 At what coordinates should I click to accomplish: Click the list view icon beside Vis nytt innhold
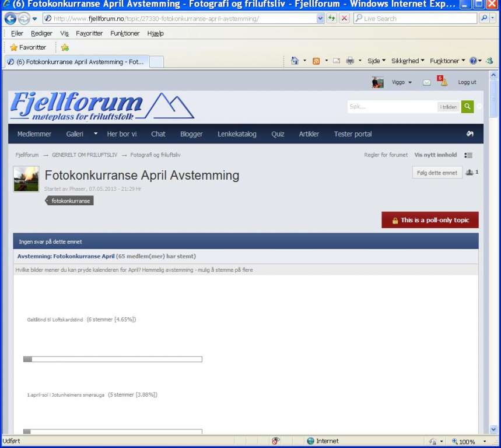coord(468,155)
